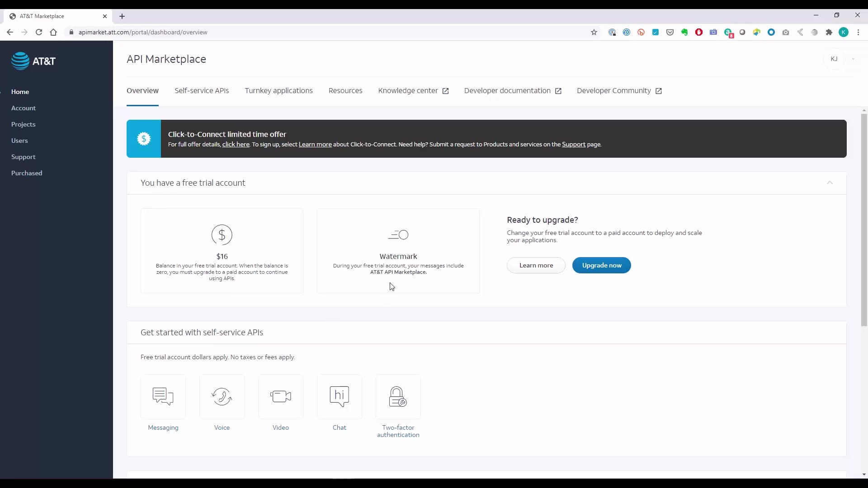The height and width of the screenshot is (488, 868).
Task: Open the Chrome three-dot menu
Action: click(x=858, y=32)
